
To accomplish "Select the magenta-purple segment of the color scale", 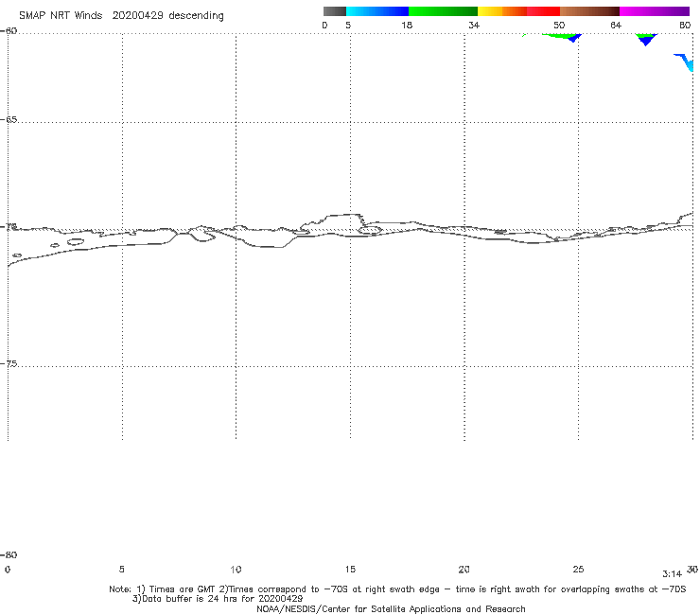I will (655, 11).
